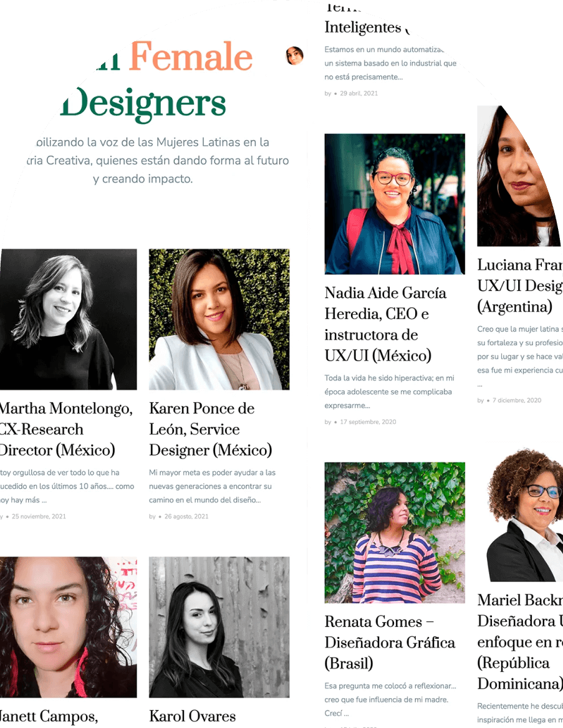
Task: Open Karen Ponce de León's photo
Action: pyautogui.click(x=219, y=319)
